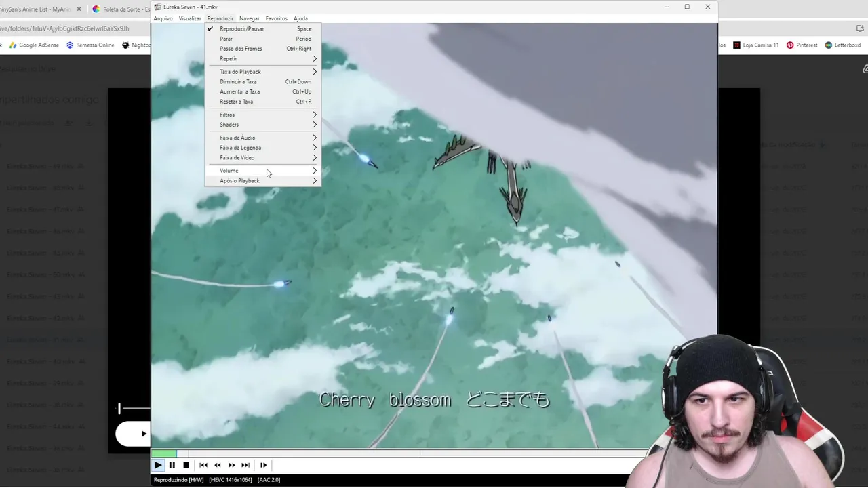Select Passo dos Frames entry
Viewport: 868px width, 488px height.
pos(263,49)
